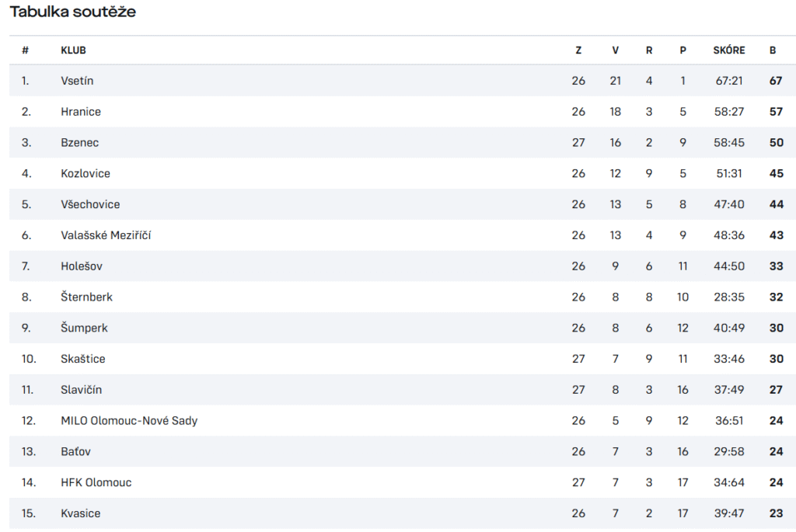Click the KLUB column header

tap(74, 50)
